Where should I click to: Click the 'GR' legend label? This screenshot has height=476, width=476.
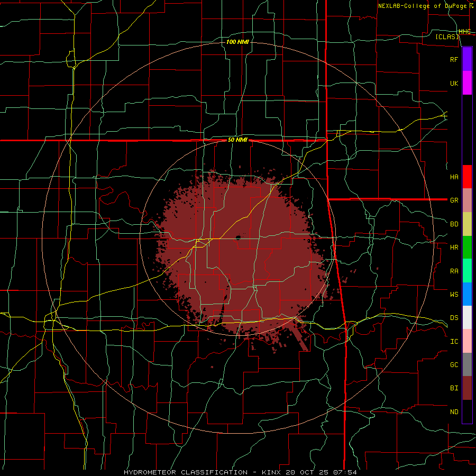click(x=454, y=200)
